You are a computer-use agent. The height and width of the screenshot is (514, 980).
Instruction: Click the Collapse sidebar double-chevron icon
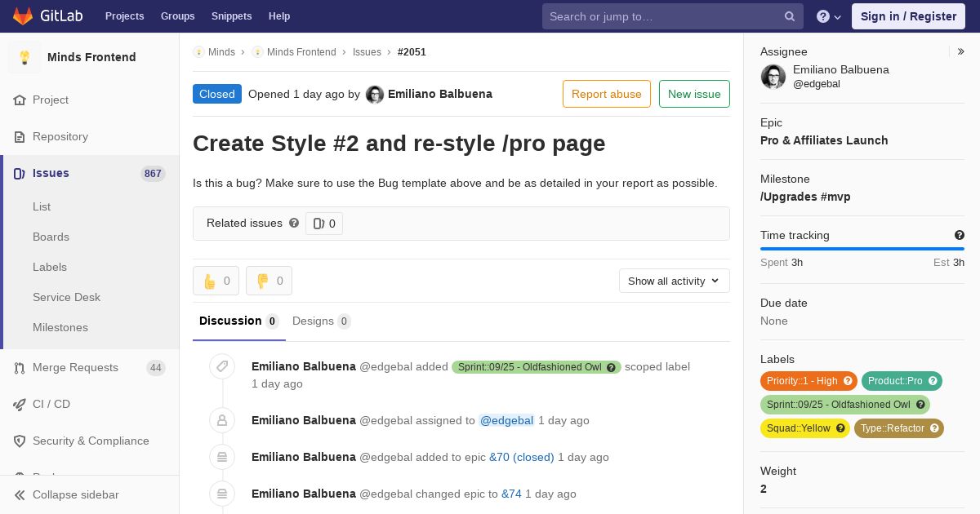(20, 494)
